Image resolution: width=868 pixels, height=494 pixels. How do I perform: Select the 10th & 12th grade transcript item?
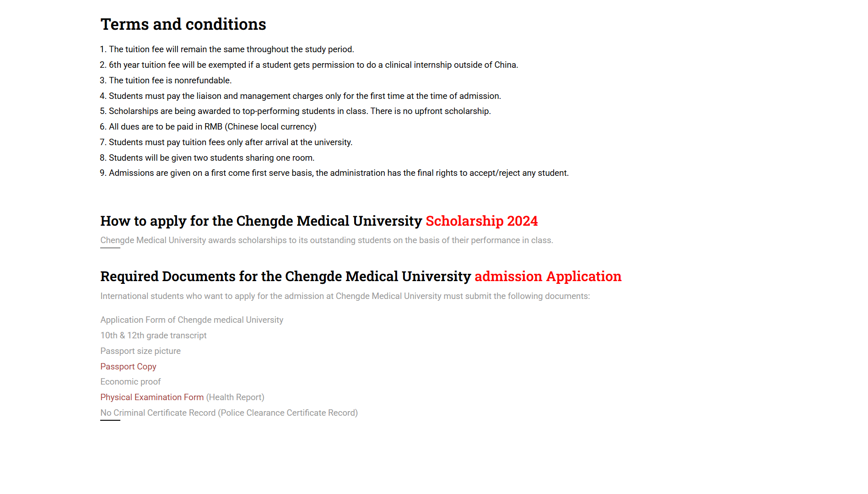tap(153, 336)
